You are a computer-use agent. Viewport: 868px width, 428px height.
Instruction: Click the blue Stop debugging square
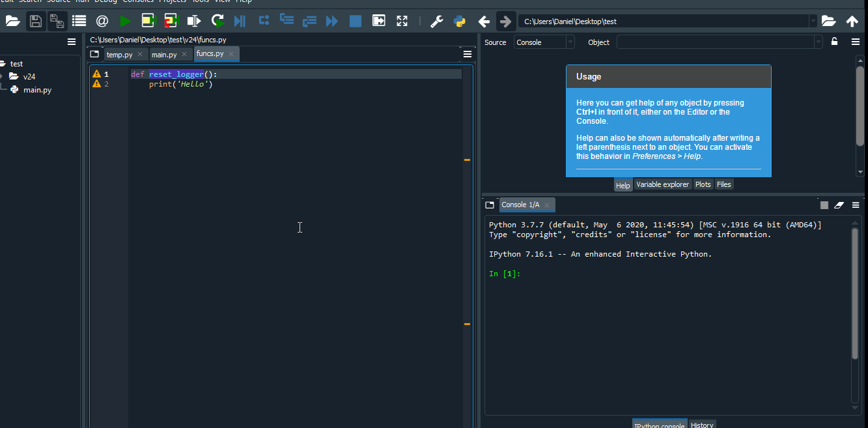356,21
